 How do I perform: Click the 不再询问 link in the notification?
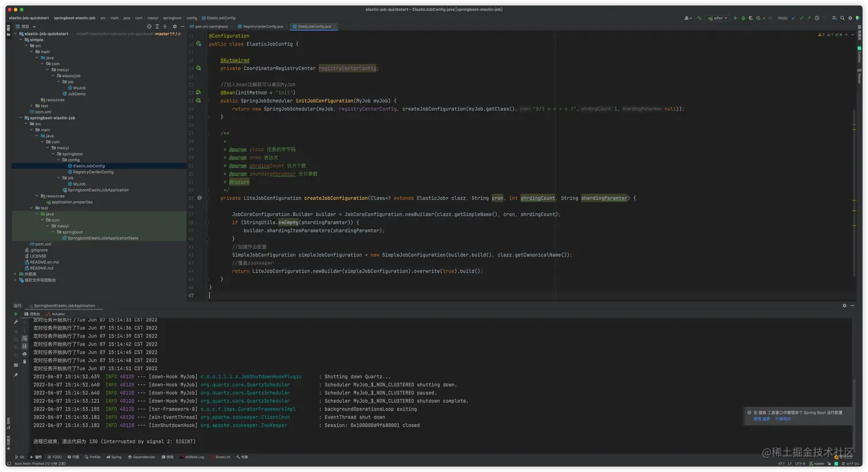pyautogui.click(x=782, y=419)
